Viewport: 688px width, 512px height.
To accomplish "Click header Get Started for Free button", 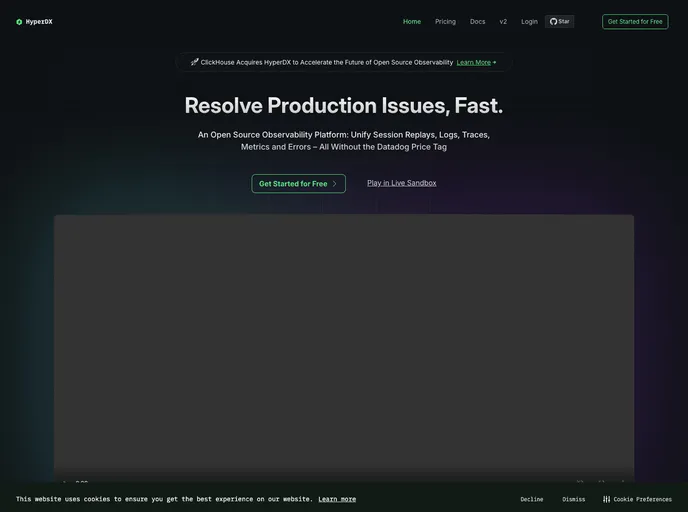I will point(635,21).
